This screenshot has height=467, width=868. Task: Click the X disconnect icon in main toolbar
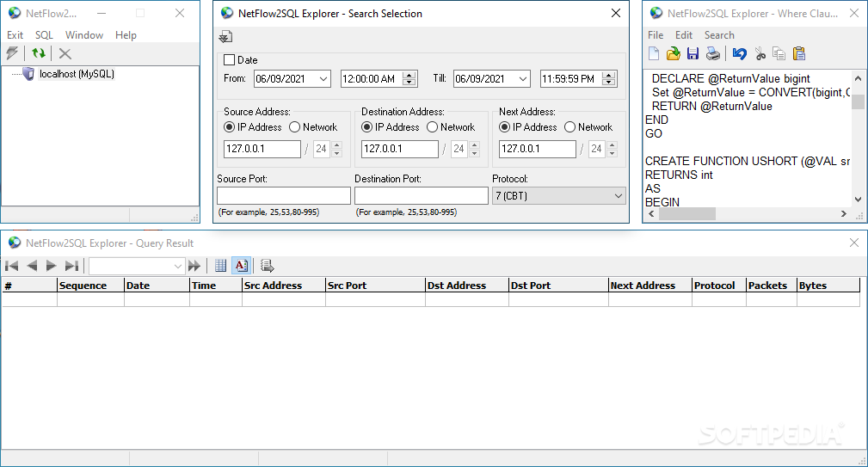65,53
